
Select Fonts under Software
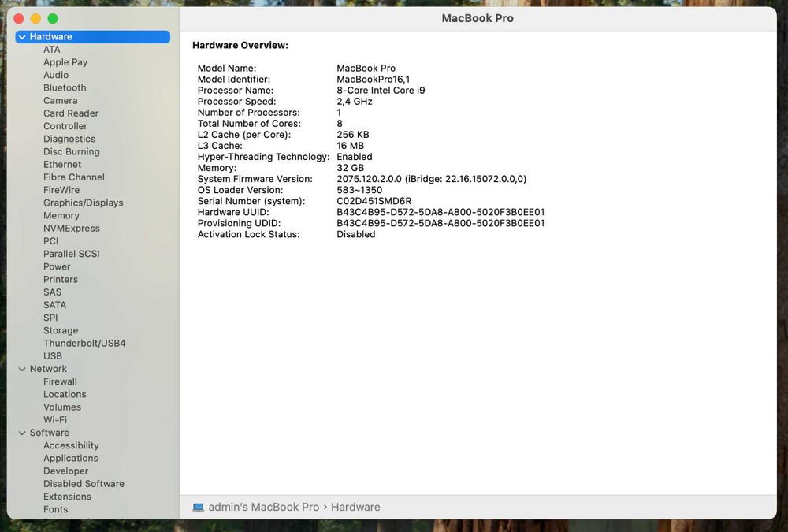55,509
